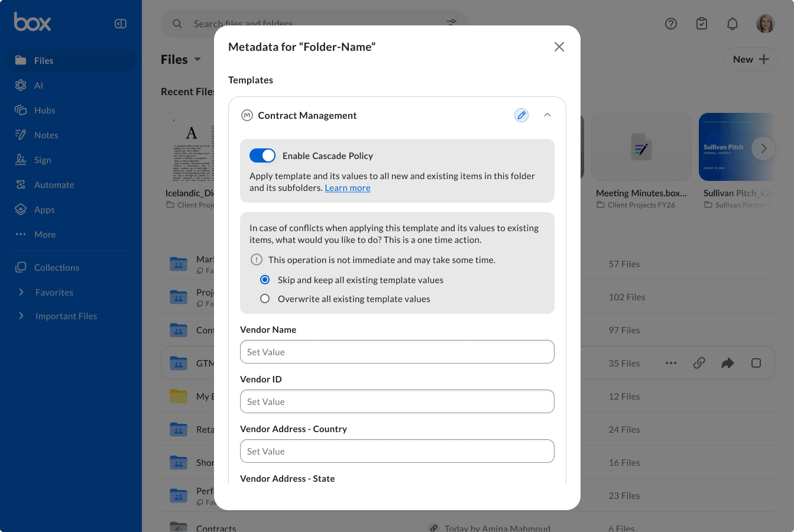Tick the checkbox on the GTM folder row
Viewport: 794px width, 532px height.
click(756, 363)
